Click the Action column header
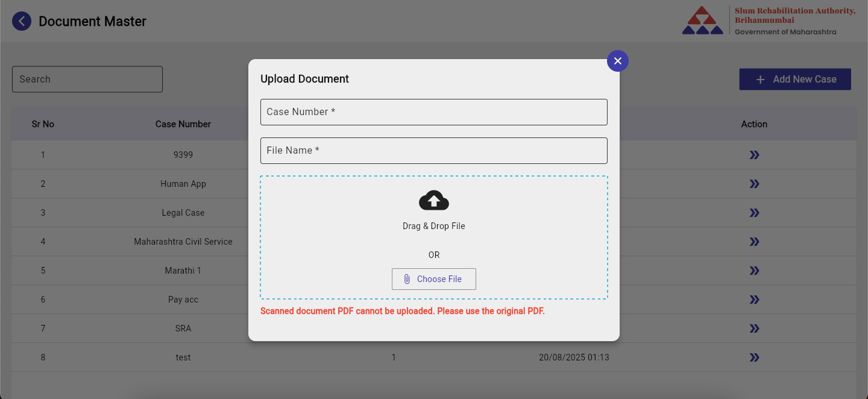Screen dimensions: 868x399 pos(754,124)
